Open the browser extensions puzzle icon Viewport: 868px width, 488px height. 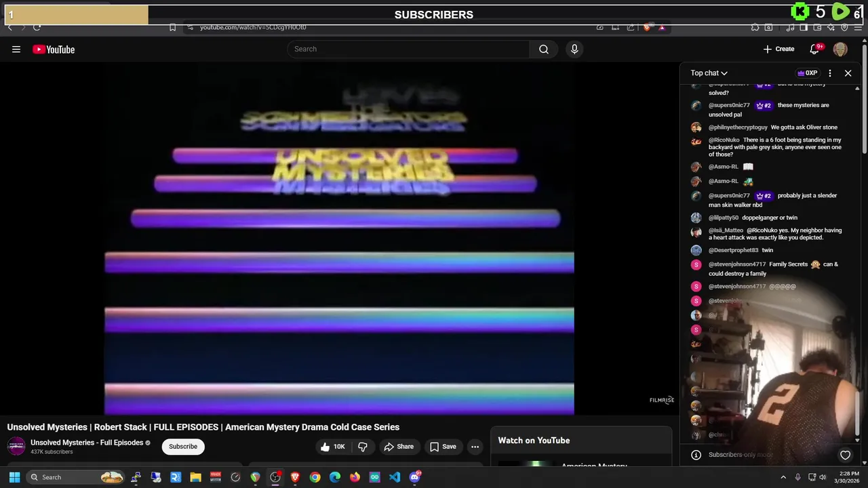click(x=755, y=27)
